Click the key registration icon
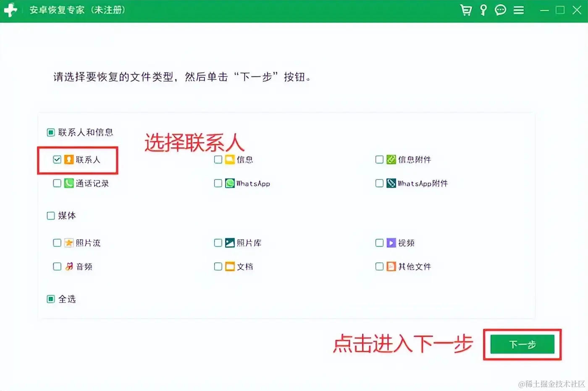Image resolution: width=588 pixels, height=391 pixels. (x=483, y=10)
